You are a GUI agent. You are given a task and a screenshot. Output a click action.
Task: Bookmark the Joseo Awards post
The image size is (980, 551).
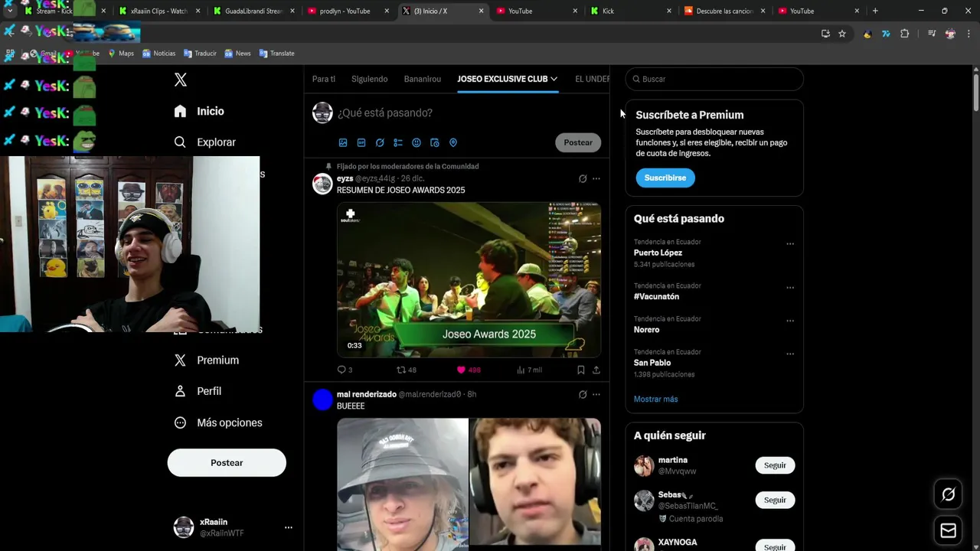581,370
